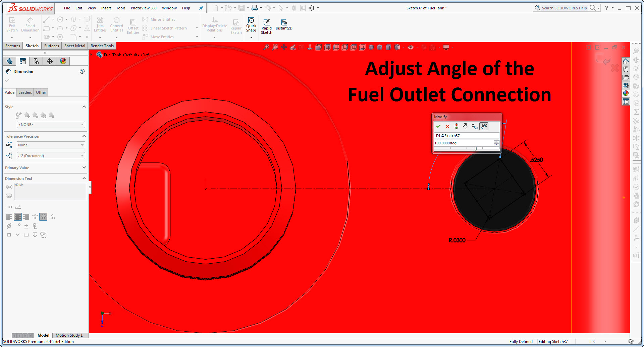Click the spin up arrow for the angle value
The width and height of the screenshot is (644, 347).
[496, 142]
